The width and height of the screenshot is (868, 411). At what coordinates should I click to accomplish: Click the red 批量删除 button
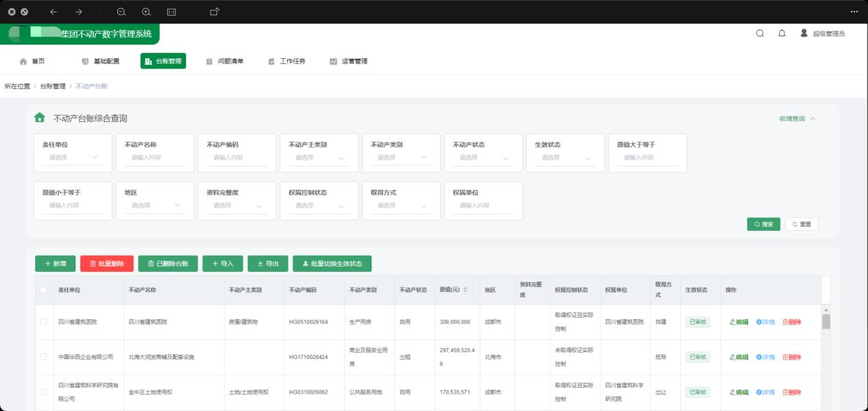click(106, 264)
